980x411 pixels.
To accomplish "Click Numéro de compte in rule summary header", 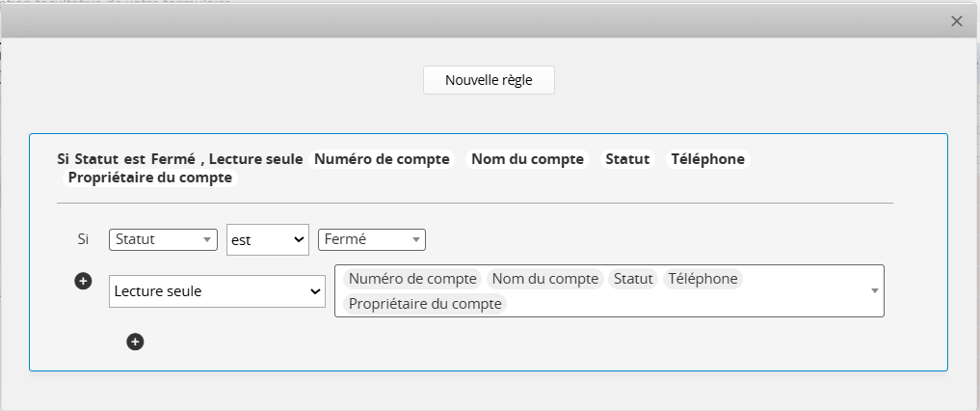I will click(x=383, y=159).
